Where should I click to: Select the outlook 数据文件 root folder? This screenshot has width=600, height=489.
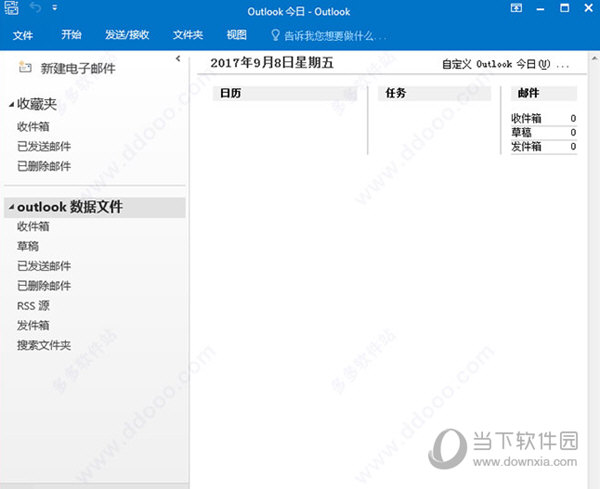click(95, 207)
